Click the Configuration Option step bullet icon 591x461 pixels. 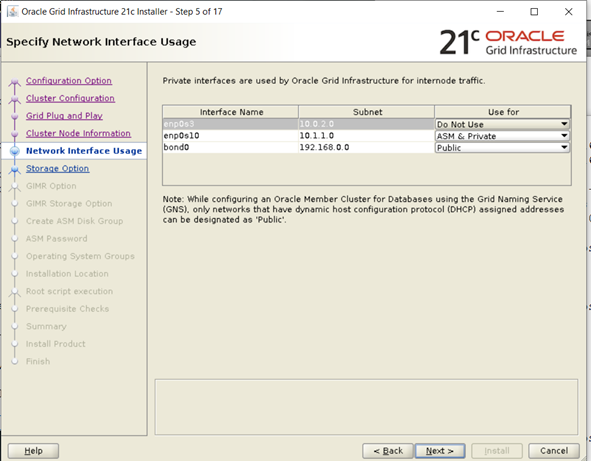[15, 81]
